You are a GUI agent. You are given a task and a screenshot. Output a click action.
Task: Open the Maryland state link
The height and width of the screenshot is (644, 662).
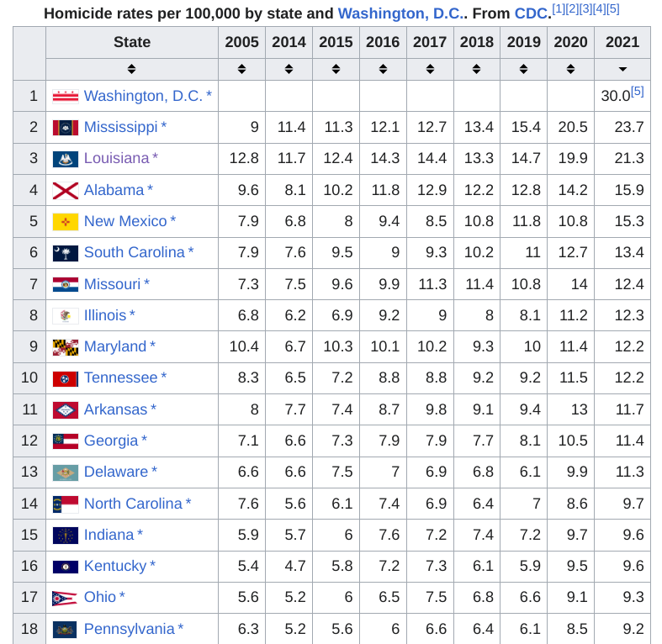(x=115, y=347)
